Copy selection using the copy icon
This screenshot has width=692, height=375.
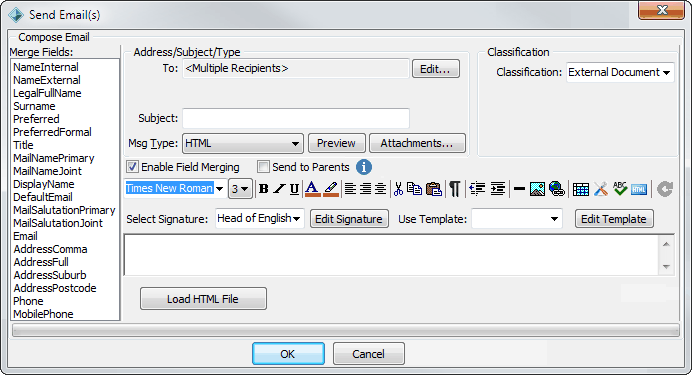point(414,189)
